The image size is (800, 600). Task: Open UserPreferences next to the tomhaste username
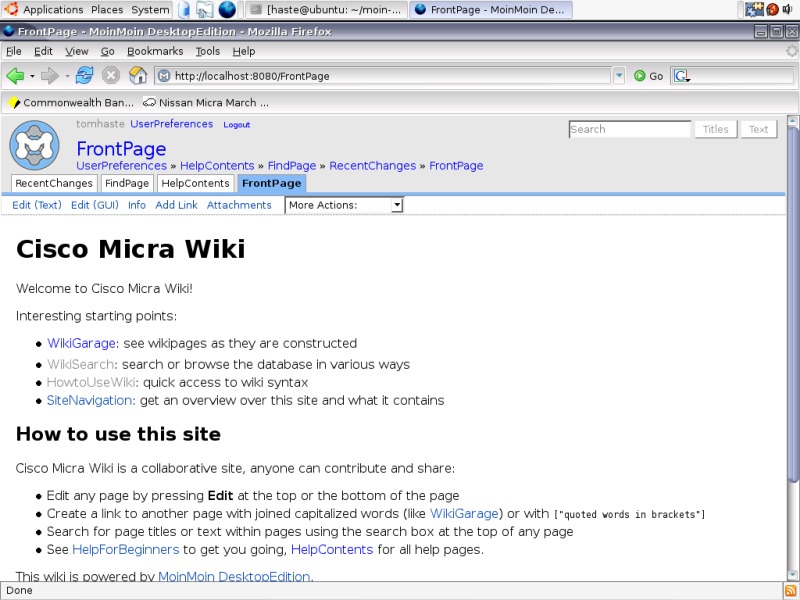pos(171,124)
